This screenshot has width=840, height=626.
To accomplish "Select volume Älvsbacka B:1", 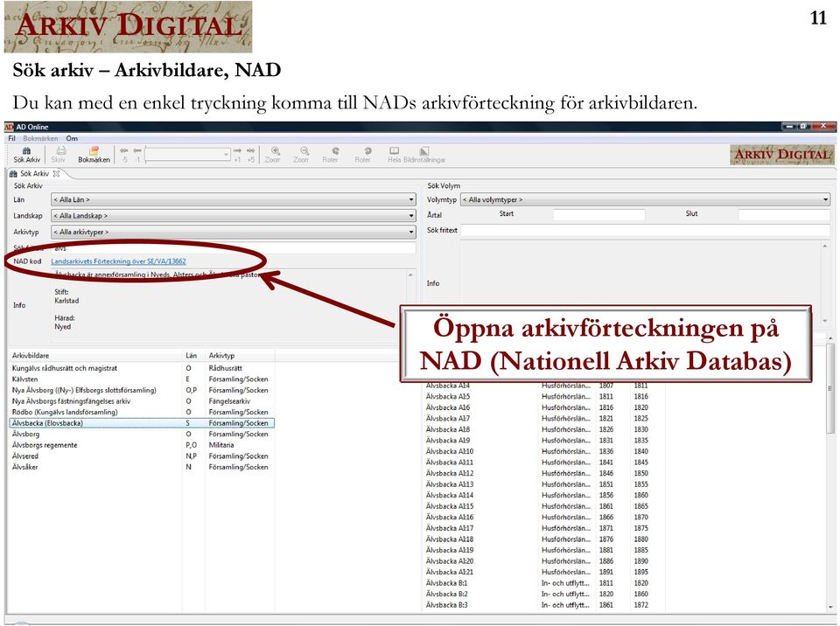I will tap(543, 583).
